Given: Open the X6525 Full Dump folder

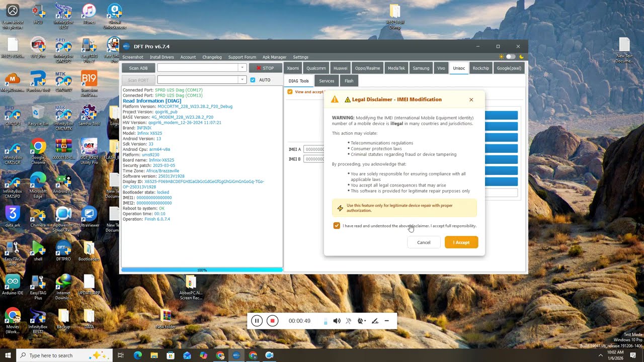Looking at the screenshot, I should point(395,17).
